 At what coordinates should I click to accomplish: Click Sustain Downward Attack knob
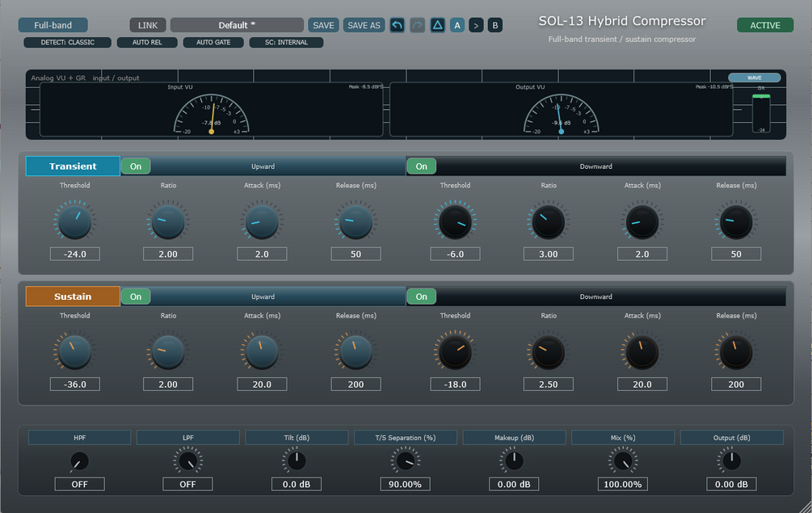[642, 352]
